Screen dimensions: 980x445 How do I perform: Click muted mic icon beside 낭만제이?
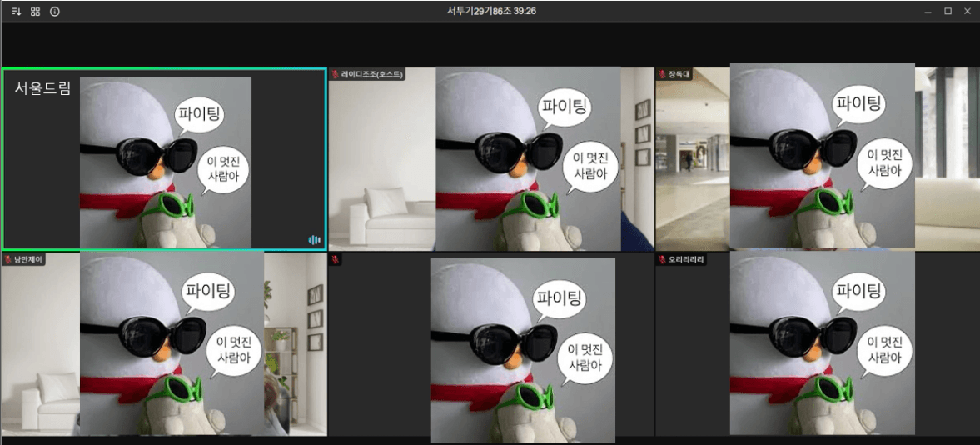coord(8,259)
